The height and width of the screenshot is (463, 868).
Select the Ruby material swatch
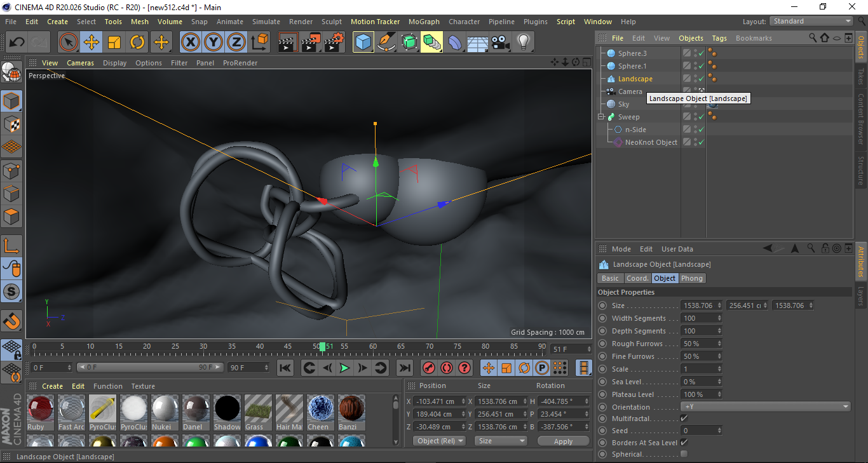(x=39, y=412)
